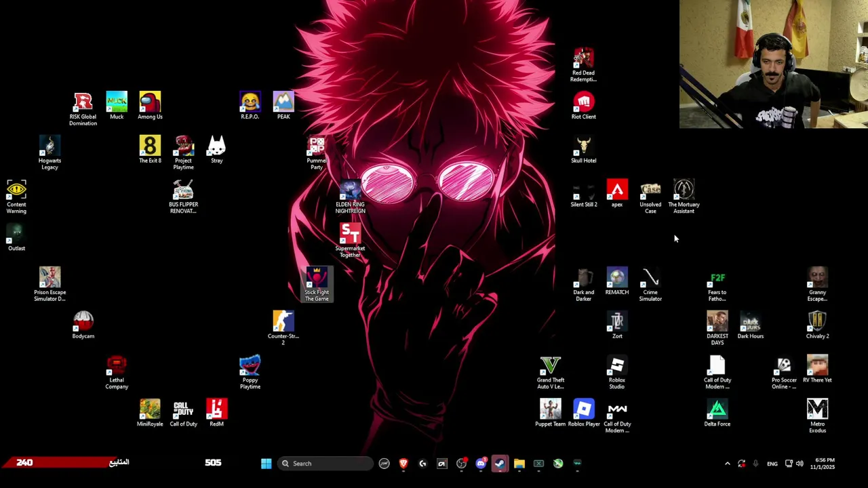Switch to Steam in the taskbar
This screenshot has height=488, width=868.
[x=500, y=464]
